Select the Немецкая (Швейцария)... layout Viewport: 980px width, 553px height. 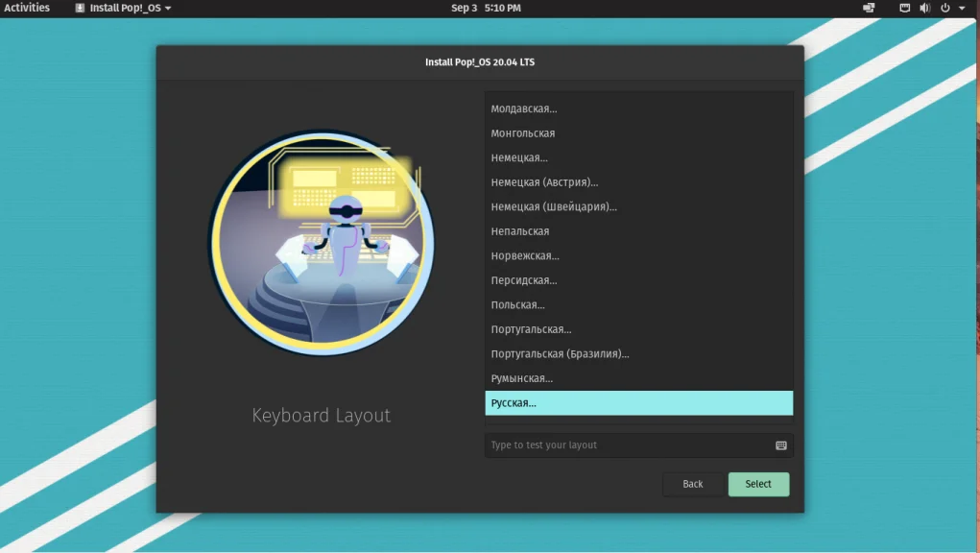click(638, 206)
